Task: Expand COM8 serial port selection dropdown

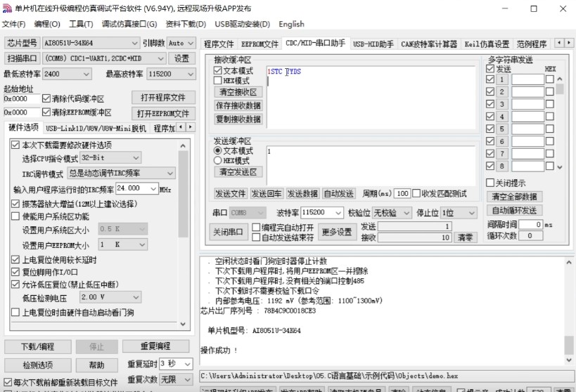Action: click(x=160, y=59)
